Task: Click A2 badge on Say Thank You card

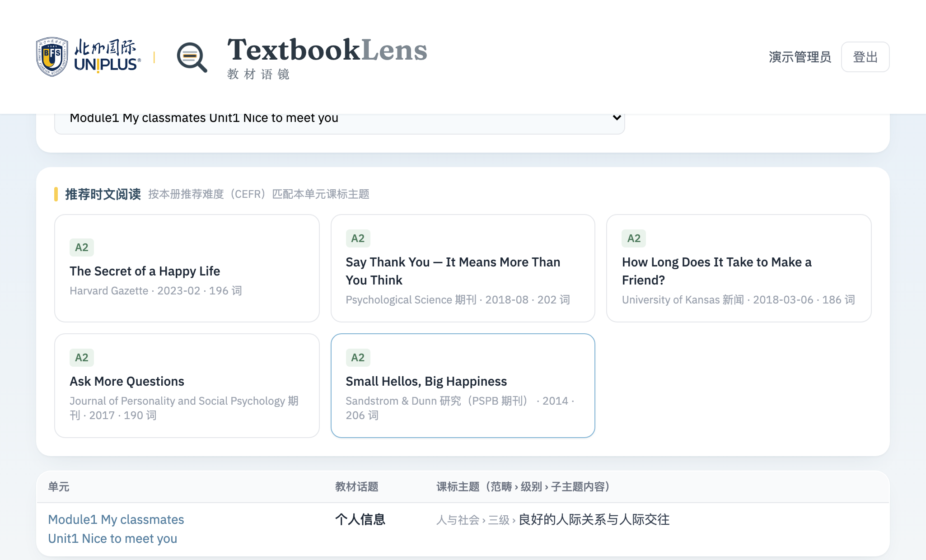Action: (358, 238)
